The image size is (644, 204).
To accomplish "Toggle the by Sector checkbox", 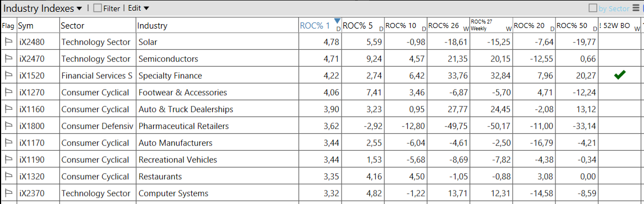I will (x=593, y=8).
